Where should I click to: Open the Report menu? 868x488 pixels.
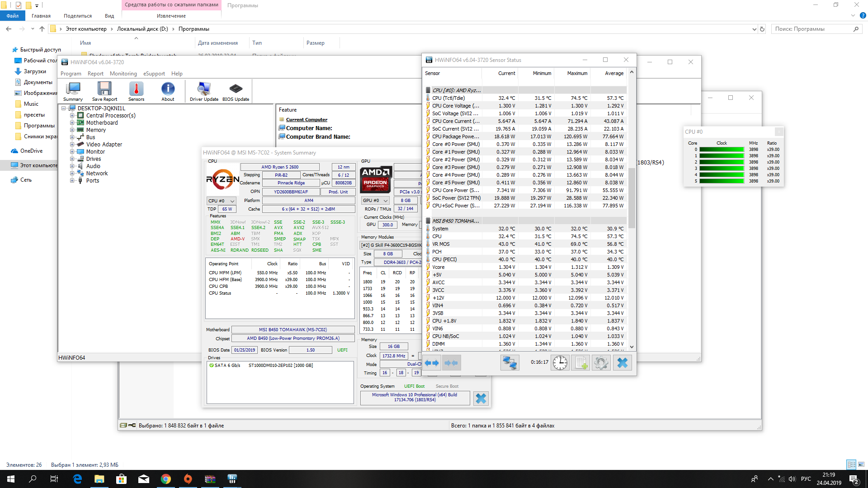pos(95,74)
